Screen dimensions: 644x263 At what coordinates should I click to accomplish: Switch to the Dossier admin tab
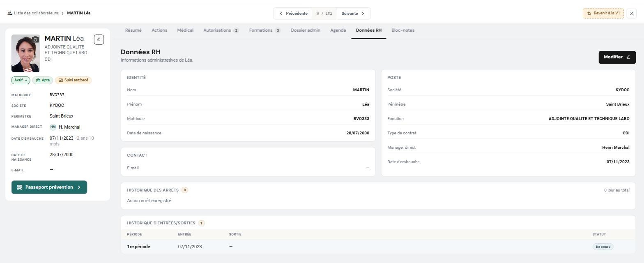pos(306,30)
